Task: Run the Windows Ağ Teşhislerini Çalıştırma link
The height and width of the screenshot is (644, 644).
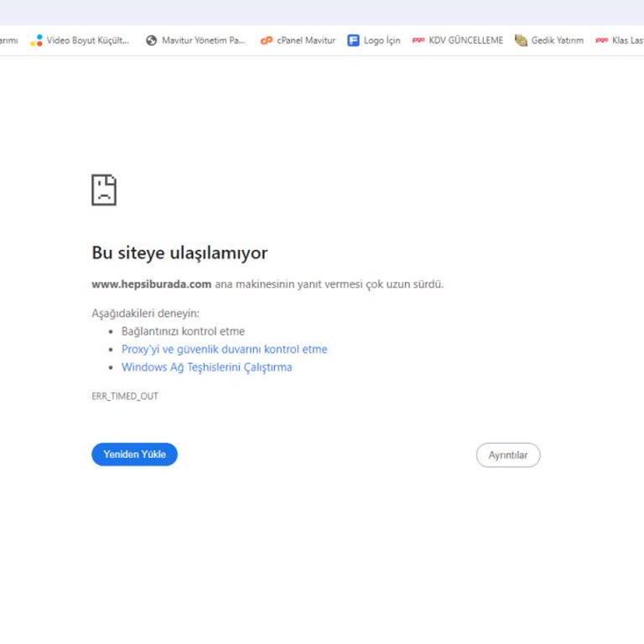Action: click(206, 367)
